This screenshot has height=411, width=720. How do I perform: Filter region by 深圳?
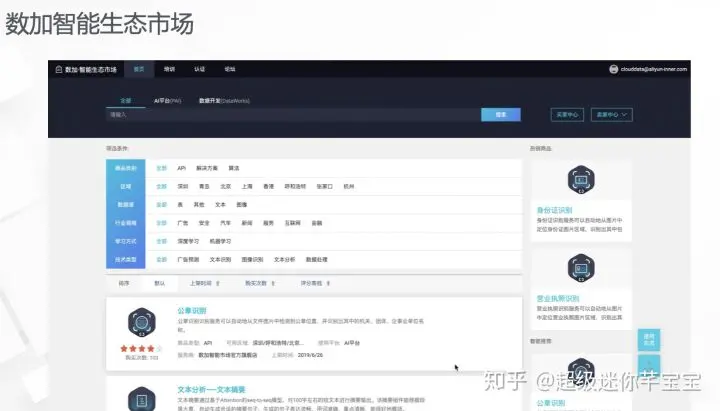tap(183, 186)
